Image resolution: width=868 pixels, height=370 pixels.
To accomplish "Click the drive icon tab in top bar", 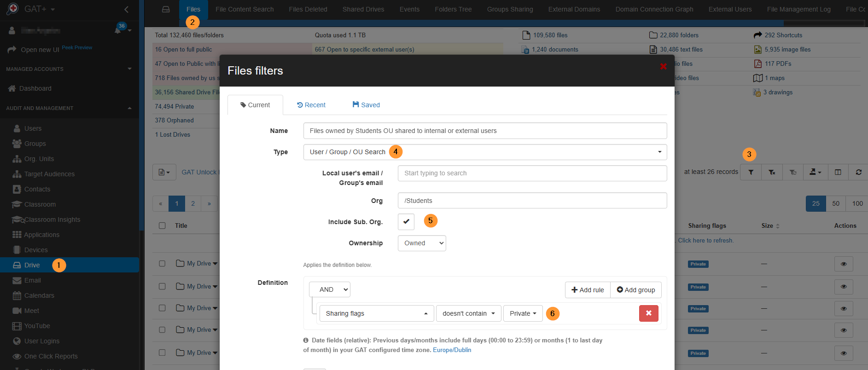I will click(166, 9).
